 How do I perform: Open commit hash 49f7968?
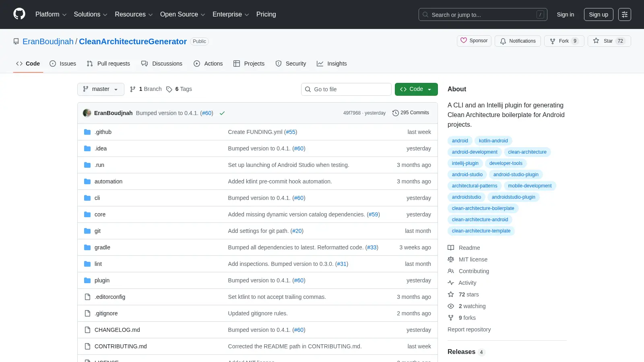[x=352, y=113]
